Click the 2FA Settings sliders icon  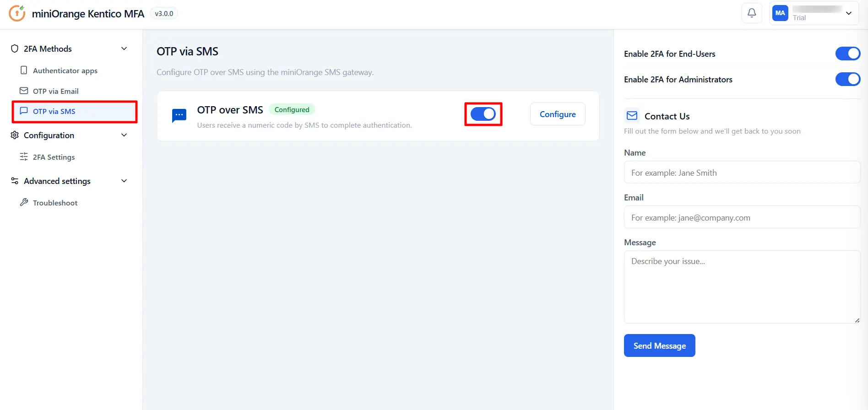(24, 157)
